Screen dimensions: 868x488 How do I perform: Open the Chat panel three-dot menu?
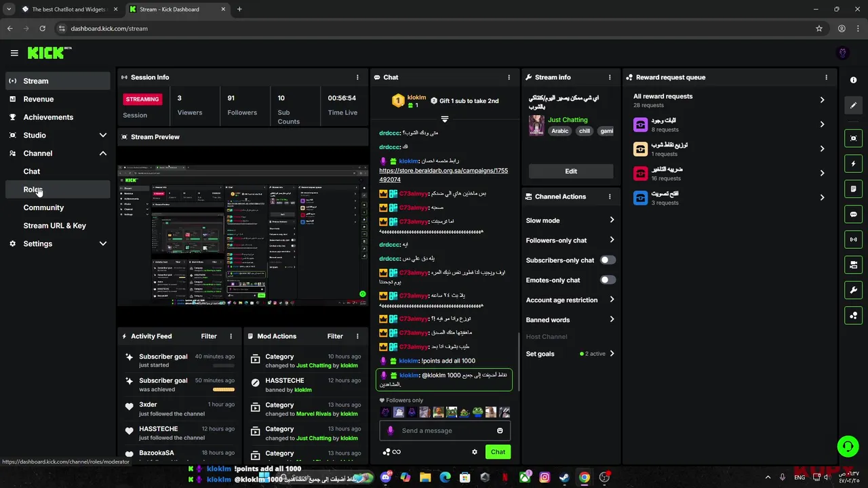pos(509,77)
